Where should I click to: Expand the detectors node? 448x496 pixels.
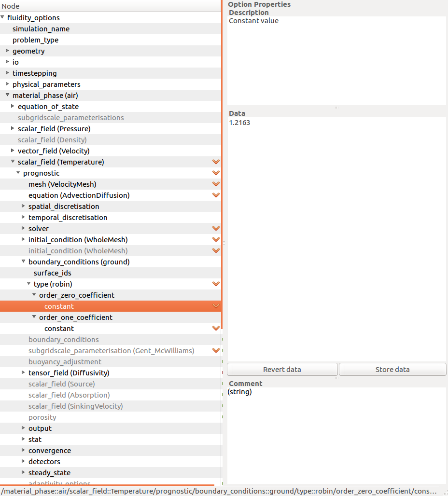23,461
